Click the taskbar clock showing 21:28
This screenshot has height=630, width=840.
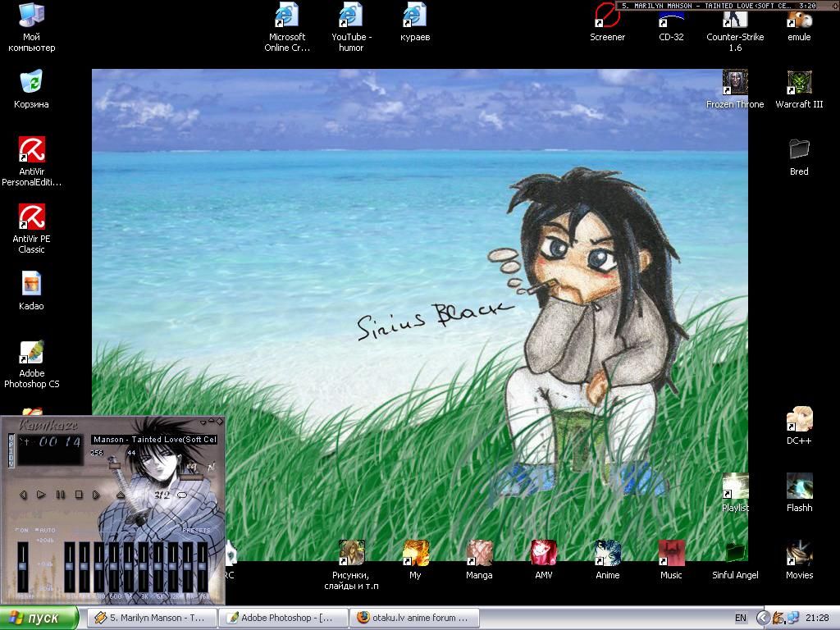(817, 619)
